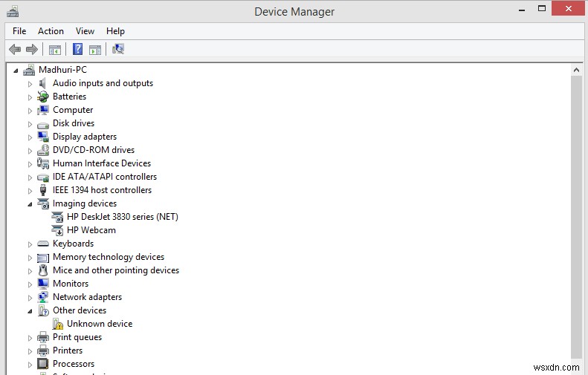
Task: Select the Madhuri-PC root node
Action: [x=62, y=70]
